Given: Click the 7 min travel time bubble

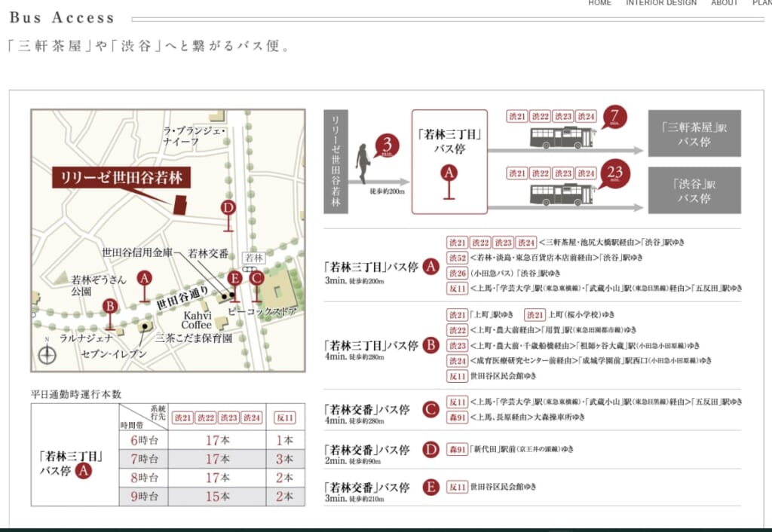Looking at the screenshot, I should click(x=614, y=117).
